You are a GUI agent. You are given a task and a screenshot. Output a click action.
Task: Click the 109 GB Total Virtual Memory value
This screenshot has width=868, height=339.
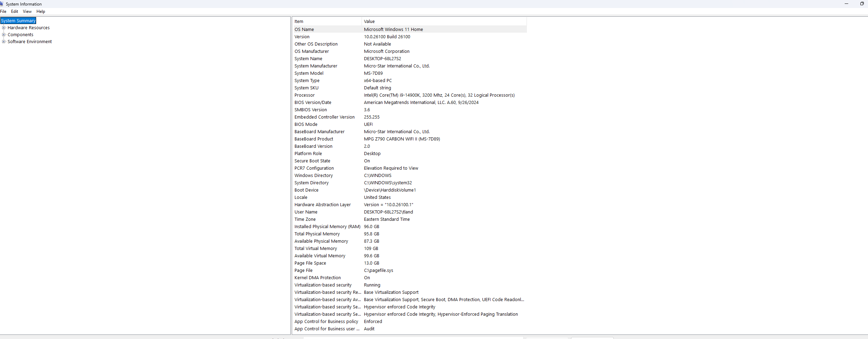pos(371,249)
